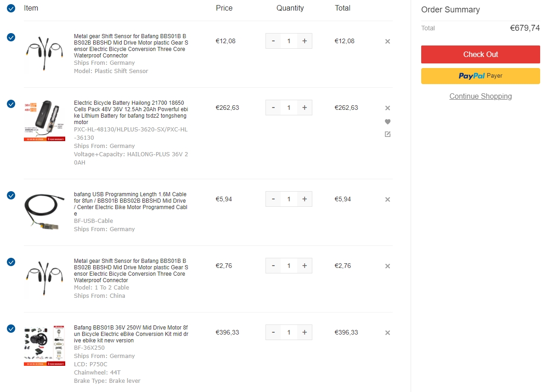Remove the €2,76 Shift Sensor item
542x392 pixels.
(387, 266)
